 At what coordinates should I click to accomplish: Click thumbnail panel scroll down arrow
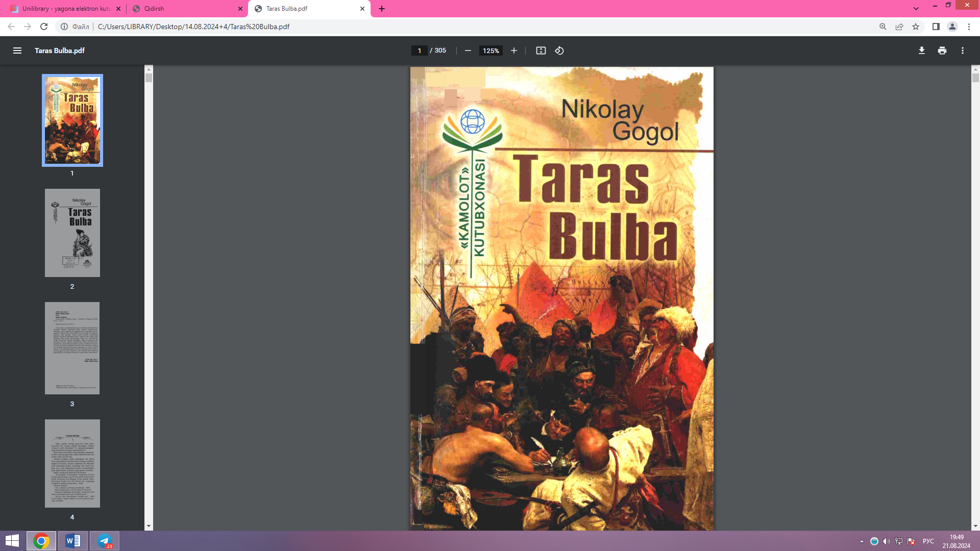tap(149, 526)
